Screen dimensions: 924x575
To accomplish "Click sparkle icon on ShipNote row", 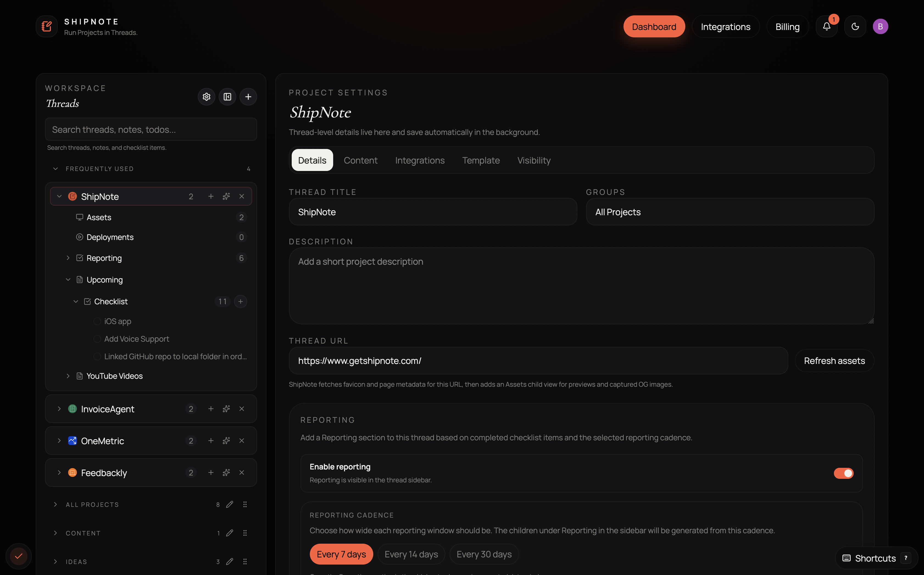I will pyautogui.click(x=226, y=196).
